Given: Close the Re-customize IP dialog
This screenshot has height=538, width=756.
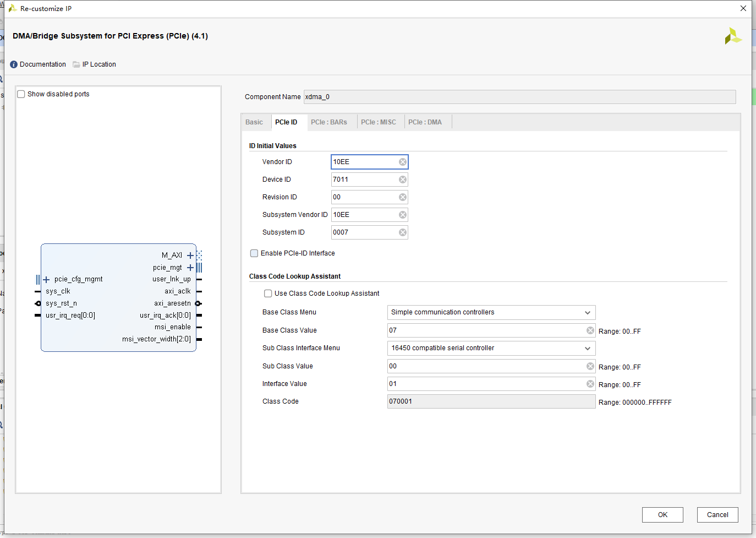Looking at the screenshot, I should point(743,8).
